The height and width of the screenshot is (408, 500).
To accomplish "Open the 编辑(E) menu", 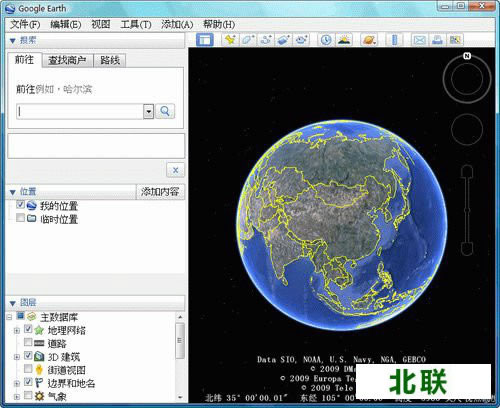I will (66, 24).
